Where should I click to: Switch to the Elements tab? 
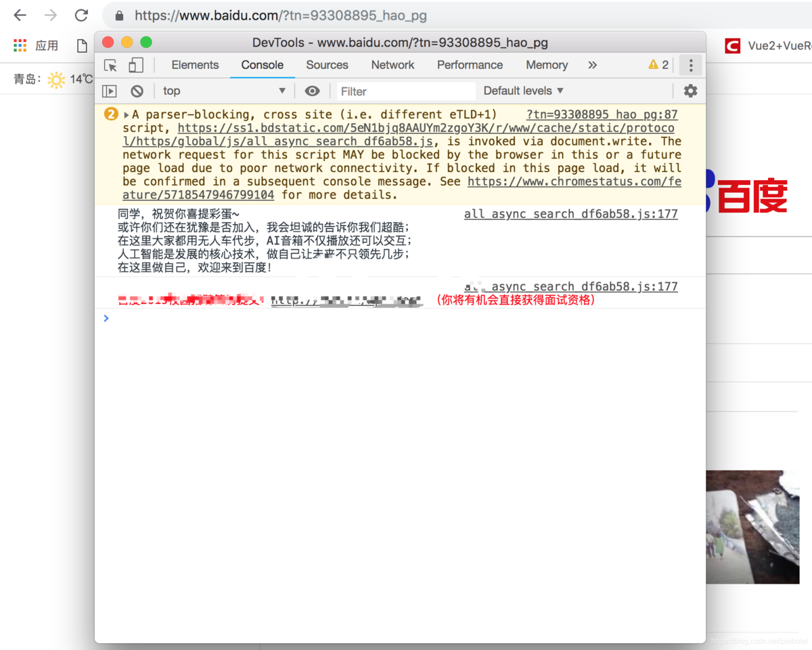[195, 65]
